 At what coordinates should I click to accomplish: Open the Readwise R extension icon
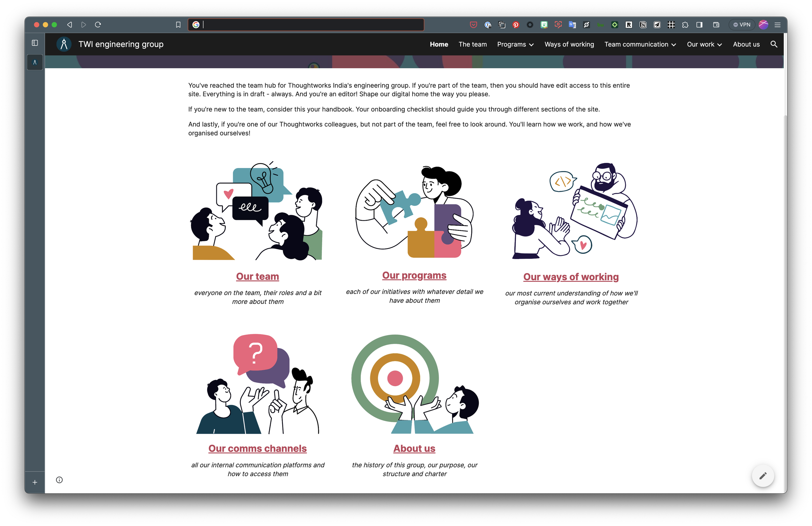coord(628,25)
